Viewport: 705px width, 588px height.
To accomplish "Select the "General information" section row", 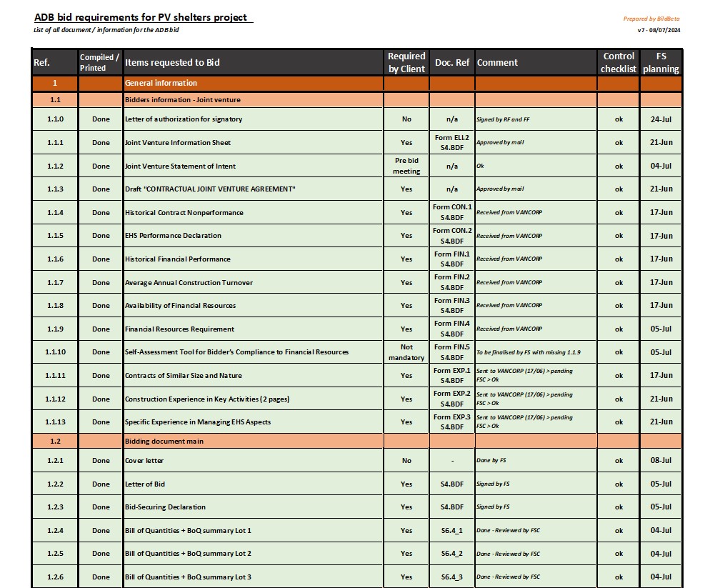I will pos(166,84).
